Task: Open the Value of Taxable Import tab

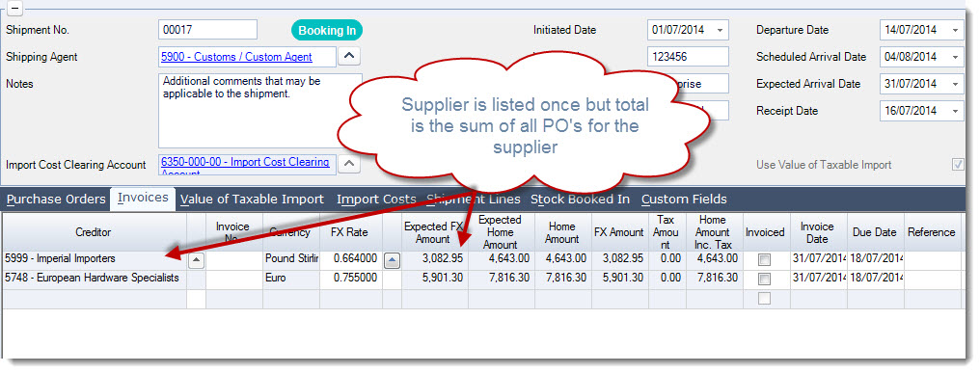Action: (252, 200)
